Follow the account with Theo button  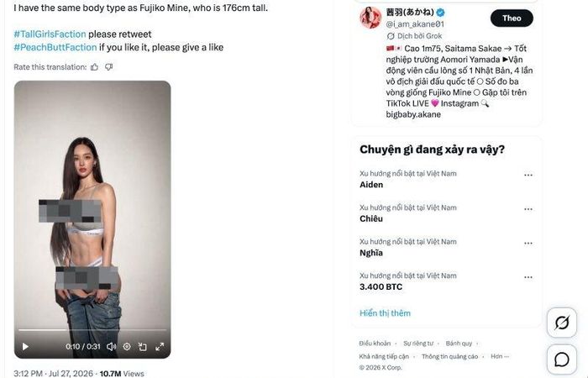(x=512, y=18)
